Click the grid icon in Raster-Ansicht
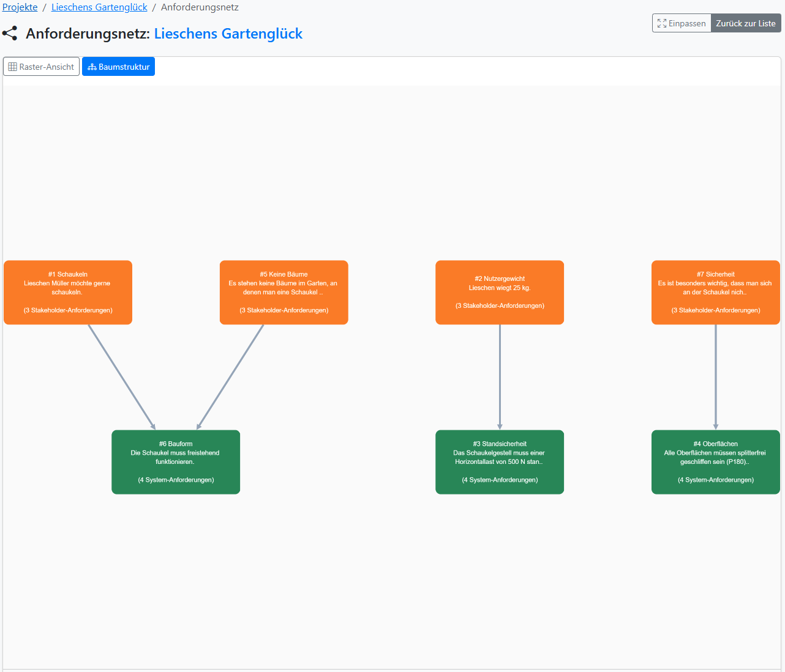The image size is (785, 672). click(x=12, y=67)
